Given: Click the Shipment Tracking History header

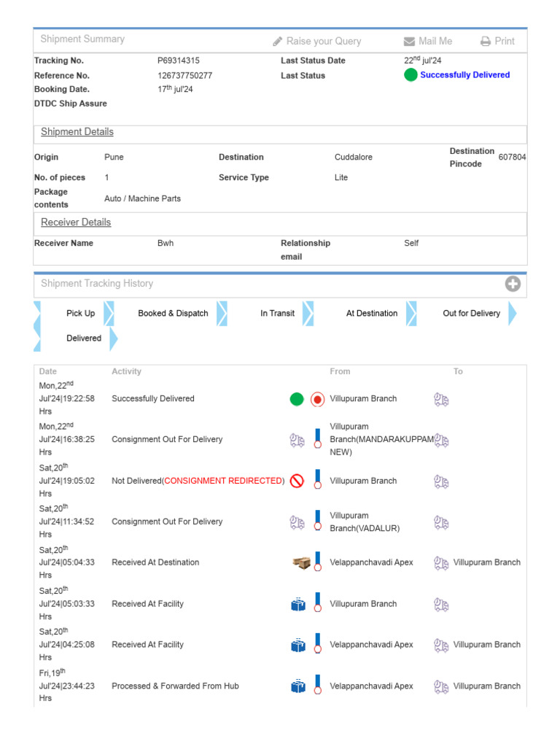Looking at the screenshot, I should (x=97, y=284).
